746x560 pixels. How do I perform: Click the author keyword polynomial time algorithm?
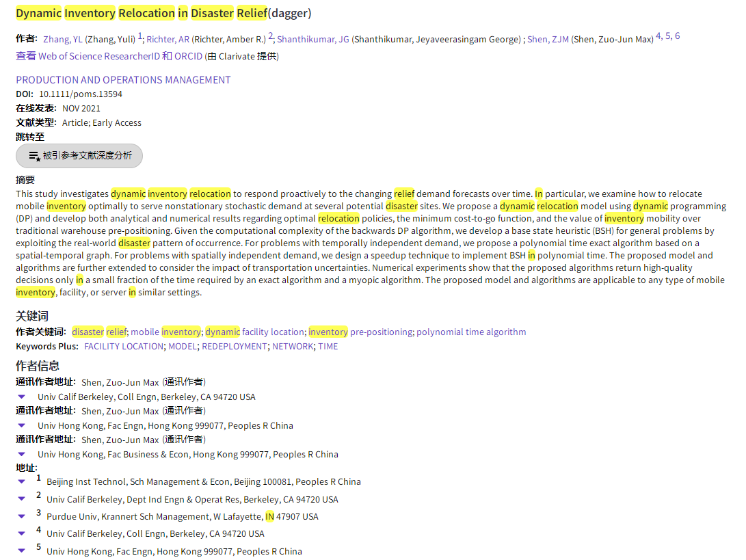click(x=471, y=332)
